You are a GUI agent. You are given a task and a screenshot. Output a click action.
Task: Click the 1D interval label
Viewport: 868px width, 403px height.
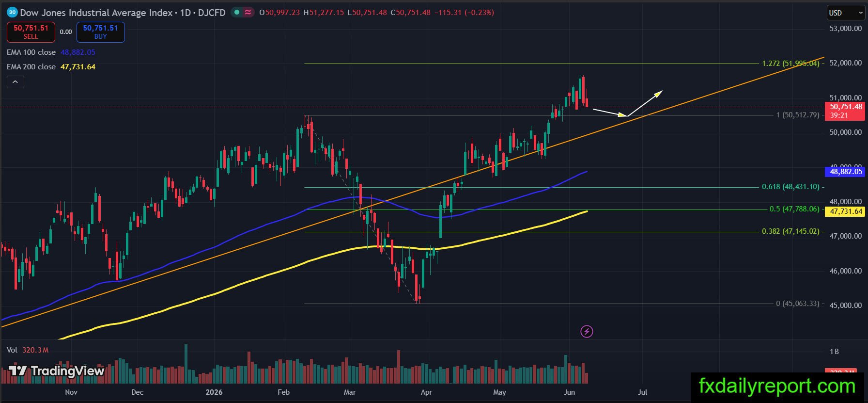coord(186,13)
